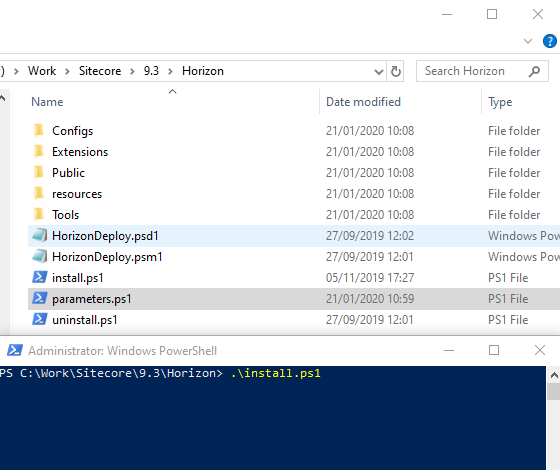Image resolution: width=560 pixels, height=470 pixels.
Task: Open the address bar history dropdown
Action: [379, 72]
